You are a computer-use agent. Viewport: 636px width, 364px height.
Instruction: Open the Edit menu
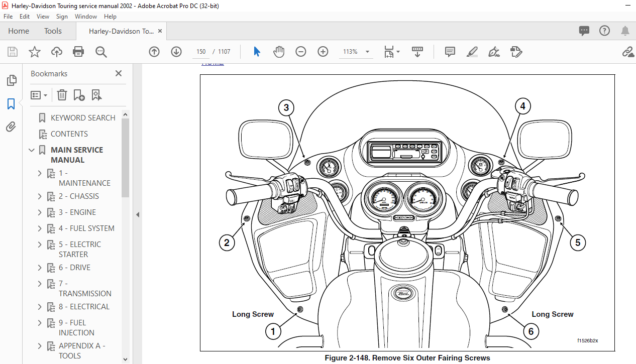pos(25,17)
